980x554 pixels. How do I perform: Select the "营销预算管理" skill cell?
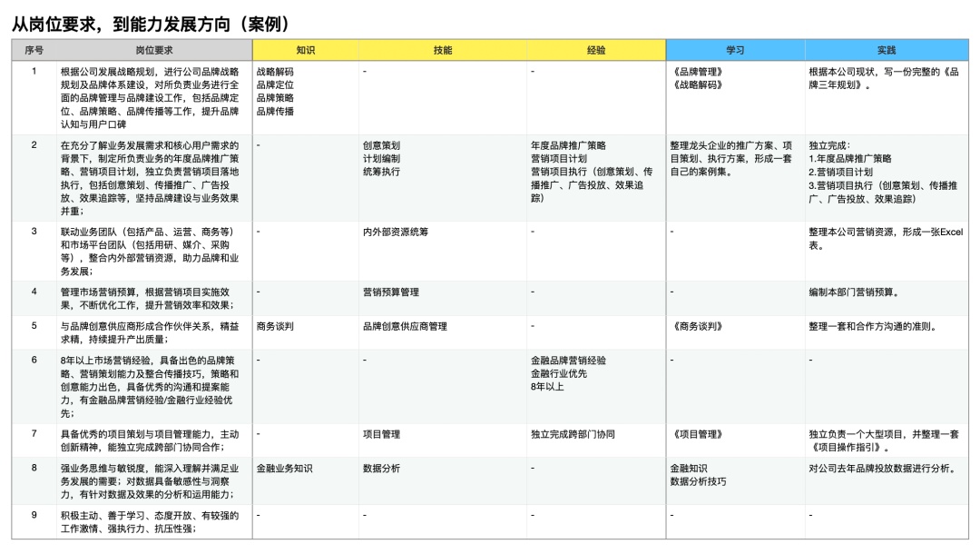[390, 292]
